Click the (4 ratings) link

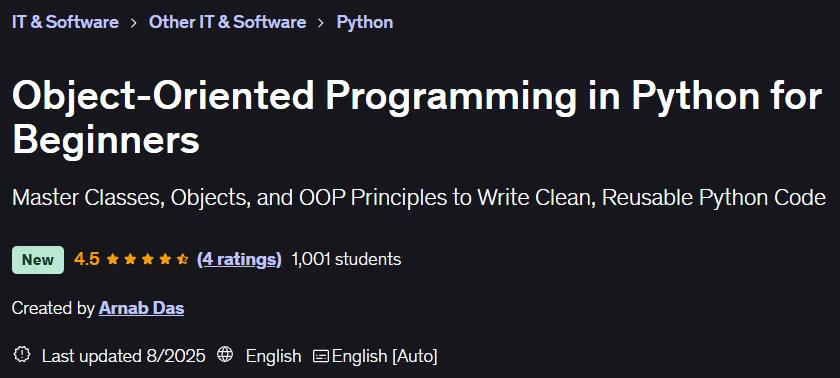click(x=239, y=260)
